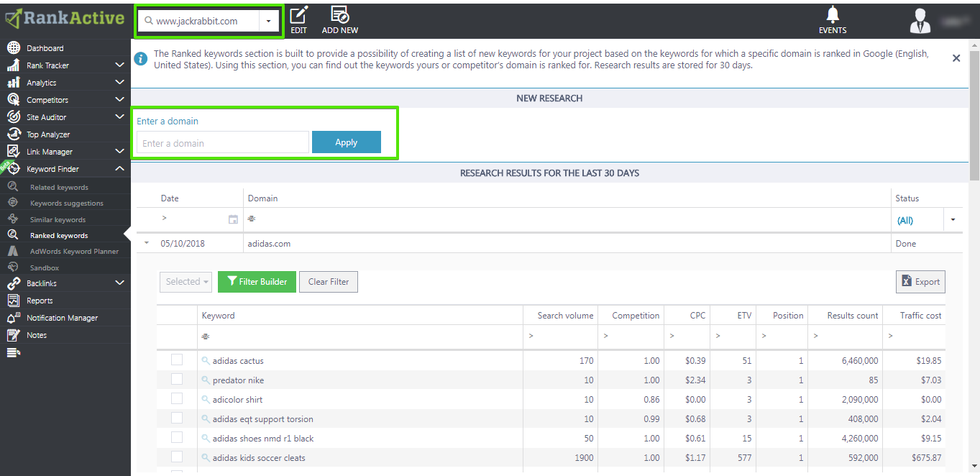
Task: Click magnifier icon beside predator nike
Action: 206,380
